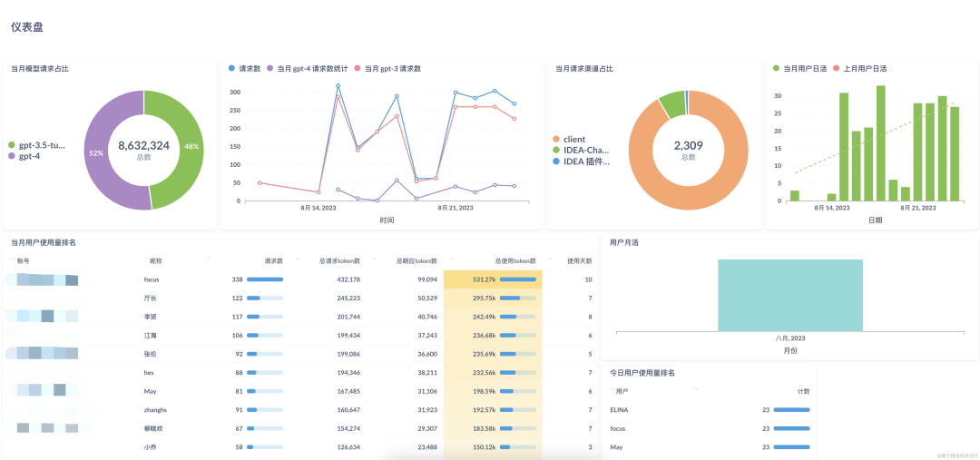Select the teal 八月, 2023 monthly active bar
980x460 pixels.
[x=790, y=295]
